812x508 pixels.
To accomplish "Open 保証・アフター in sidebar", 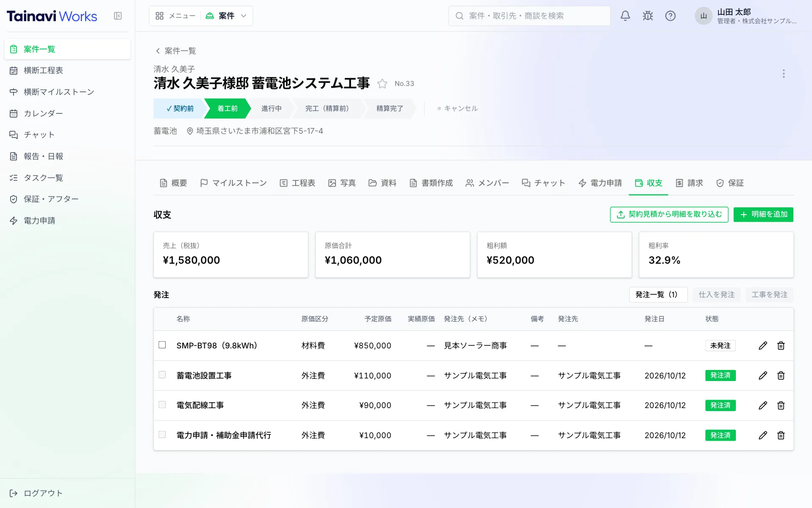I will (x=67, y=199).
